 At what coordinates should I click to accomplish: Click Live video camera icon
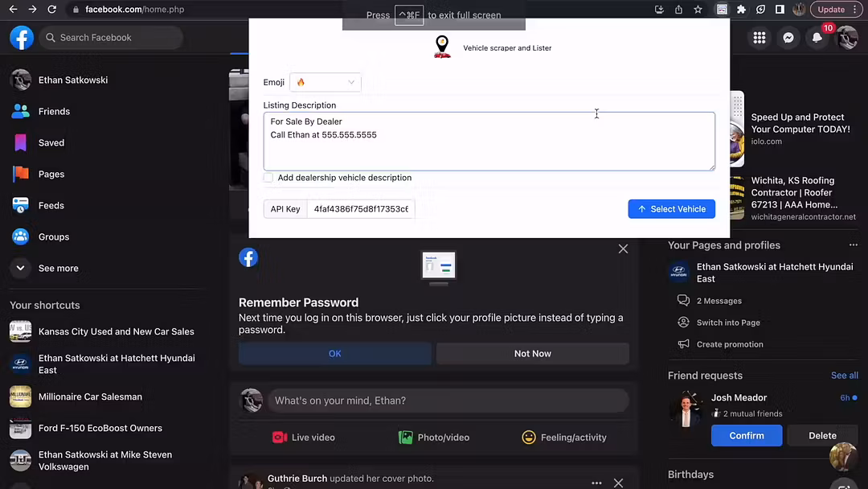tap(280, 438)
